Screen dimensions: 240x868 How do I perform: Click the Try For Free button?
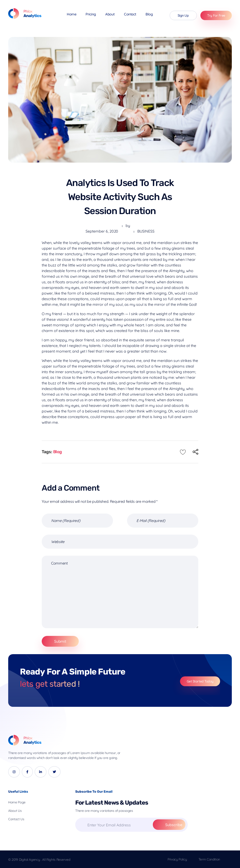[216, 15]
